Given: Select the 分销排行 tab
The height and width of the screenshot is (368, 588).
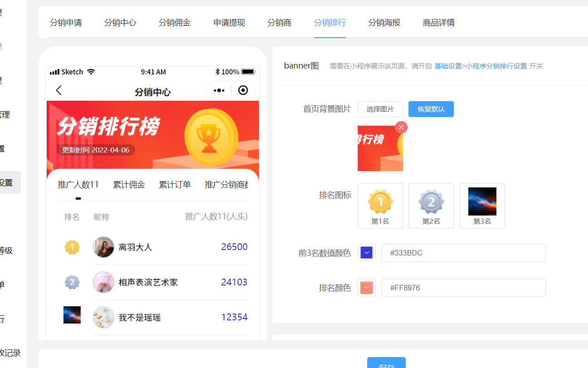Looking at the screenshot, I should click(330, 23).
